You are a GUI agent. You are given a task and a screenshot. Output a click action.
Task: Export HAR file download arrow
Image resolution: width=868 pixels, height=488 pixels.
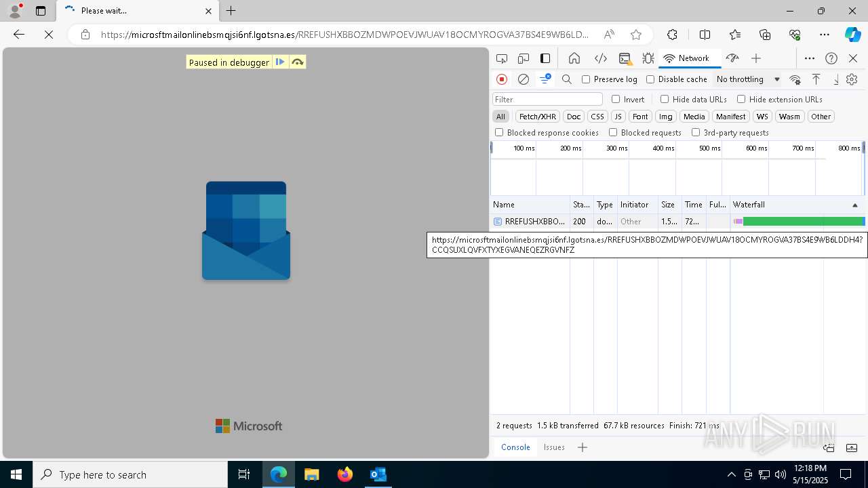pos(836,79)
